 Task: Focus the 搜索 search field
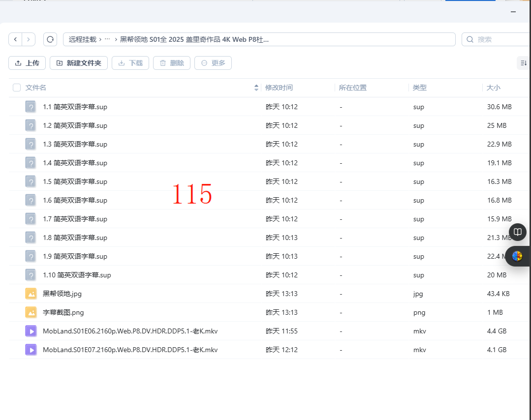point(496,39)
